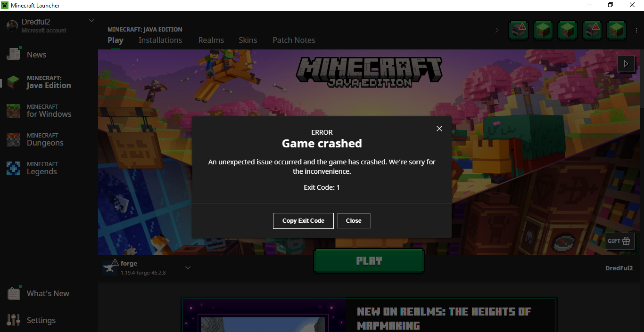Switch to the Patch Notes tab

[294, 40]
